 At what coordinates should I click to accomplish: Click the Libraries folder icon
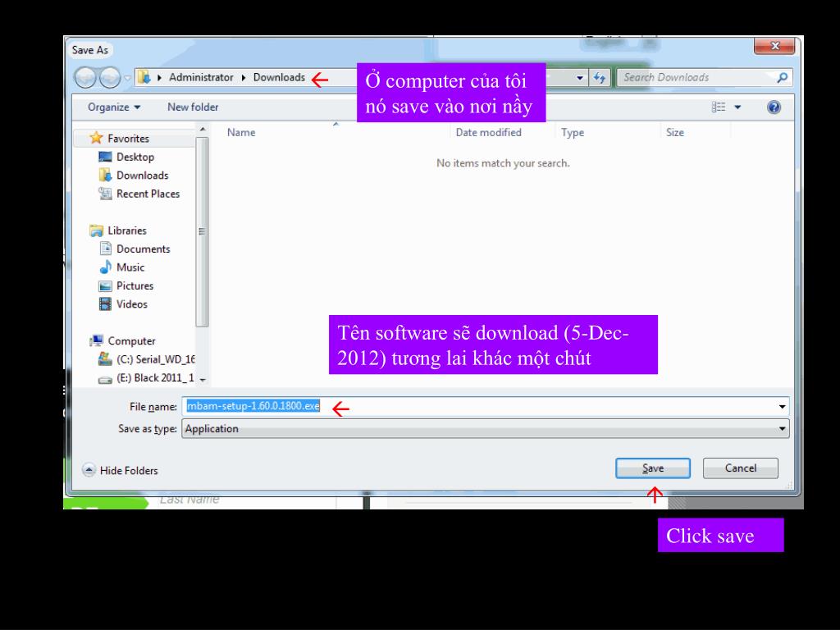(97, 231)
